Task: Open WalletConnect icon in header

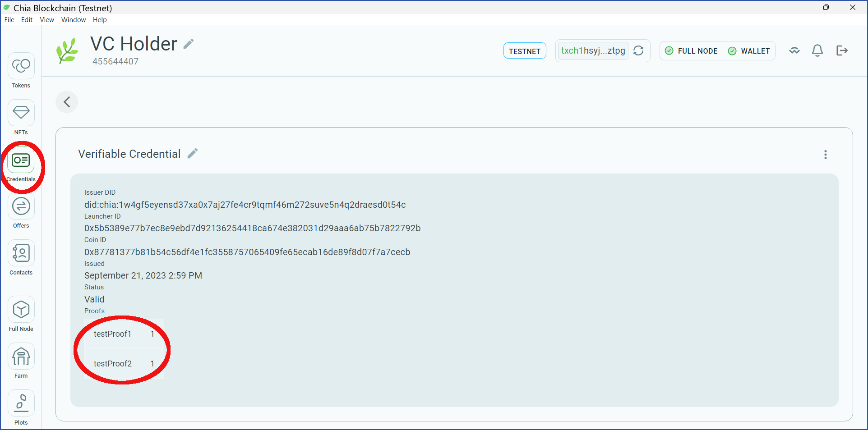Action: point(794,50)
